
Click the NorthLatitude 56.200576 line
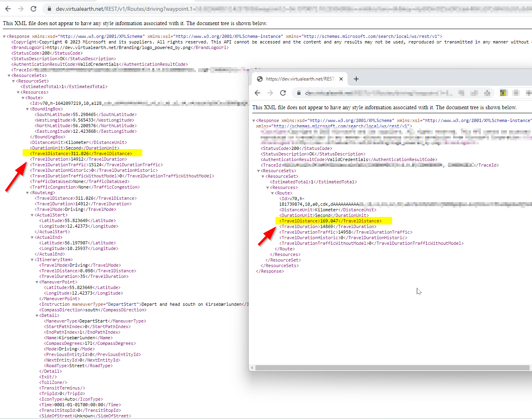tap(85, 126)
